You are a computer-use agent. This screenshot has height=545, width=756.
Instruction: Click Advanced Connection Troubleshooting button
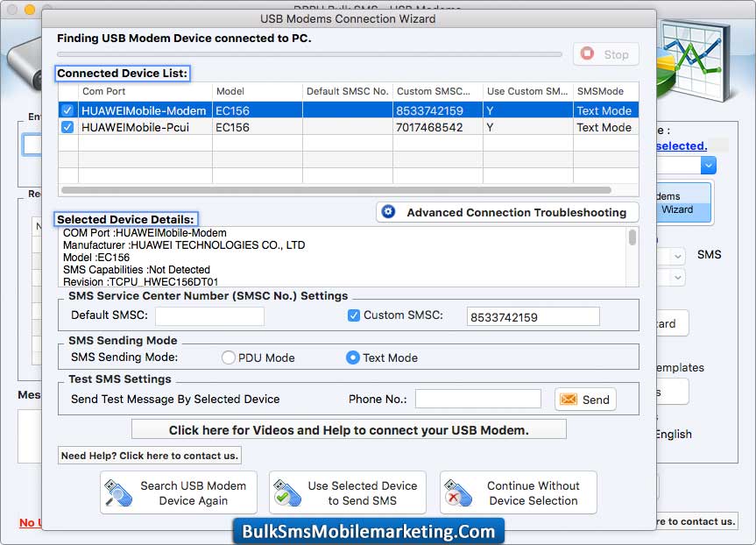[507, 212]
